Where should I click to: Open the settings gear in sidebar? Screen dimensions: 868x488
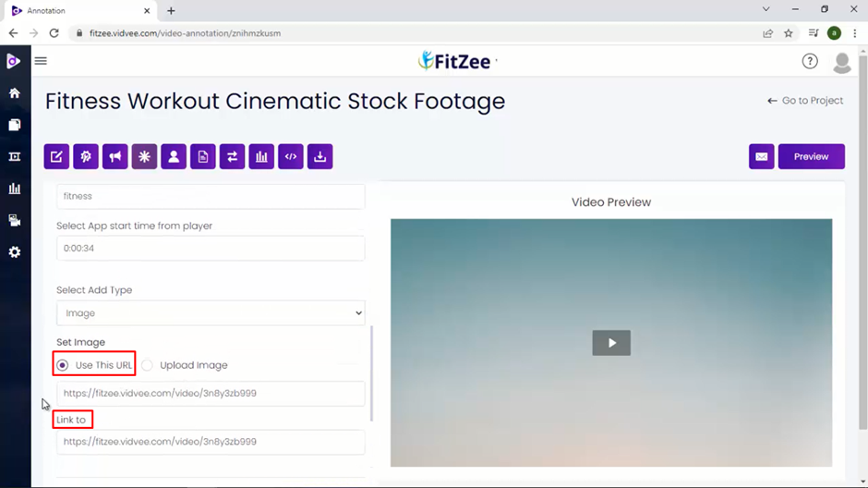(x=15, y=252)
